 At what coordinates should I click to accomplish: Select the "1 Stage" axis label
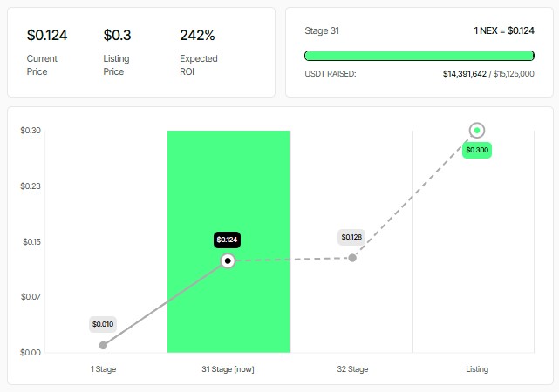click(103, 369)
